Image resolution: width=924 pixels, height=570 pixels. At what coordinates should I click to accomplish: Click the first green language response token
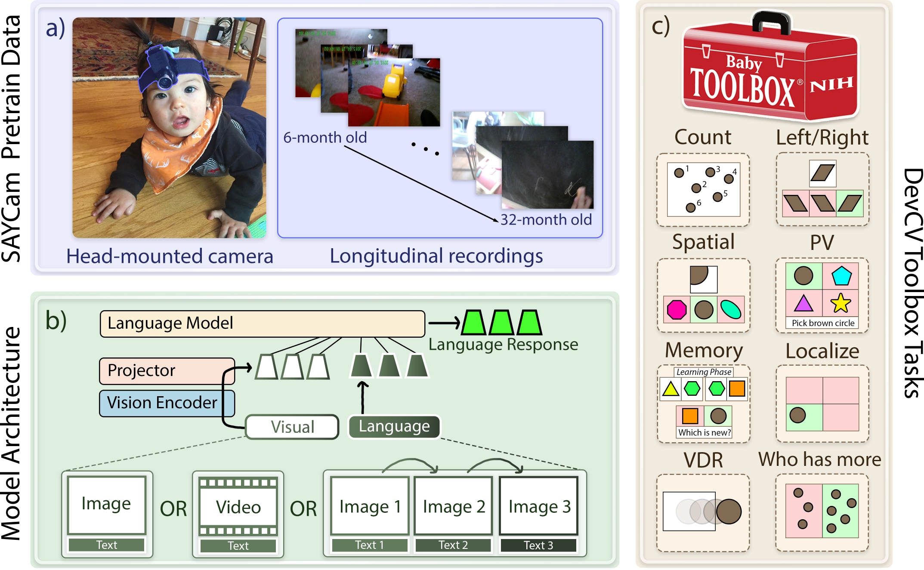(473, 323)
